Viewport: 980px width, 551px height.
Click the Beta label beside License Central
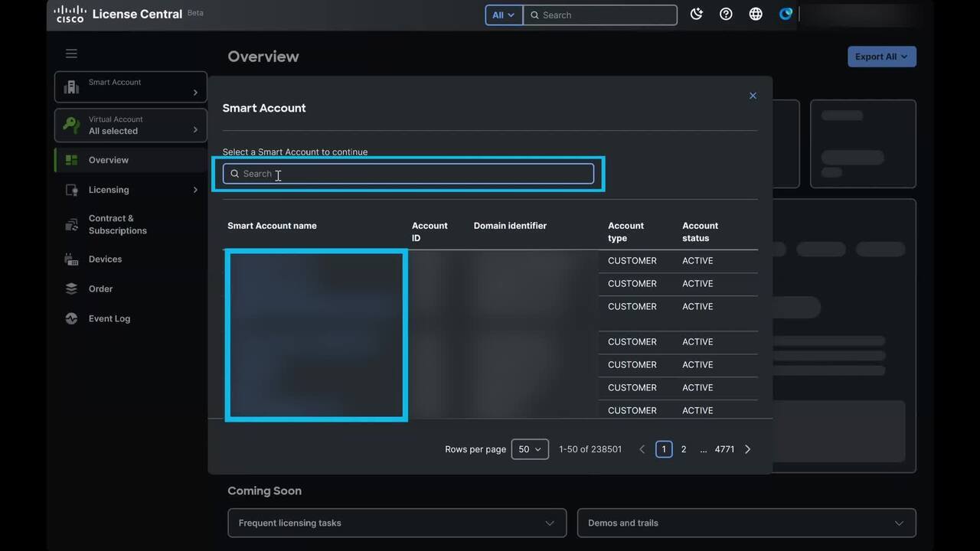[195, 13]
